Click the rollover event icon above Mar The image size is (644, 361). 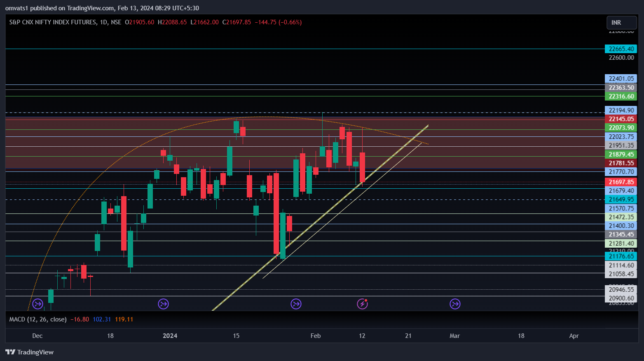click(455, 304)
